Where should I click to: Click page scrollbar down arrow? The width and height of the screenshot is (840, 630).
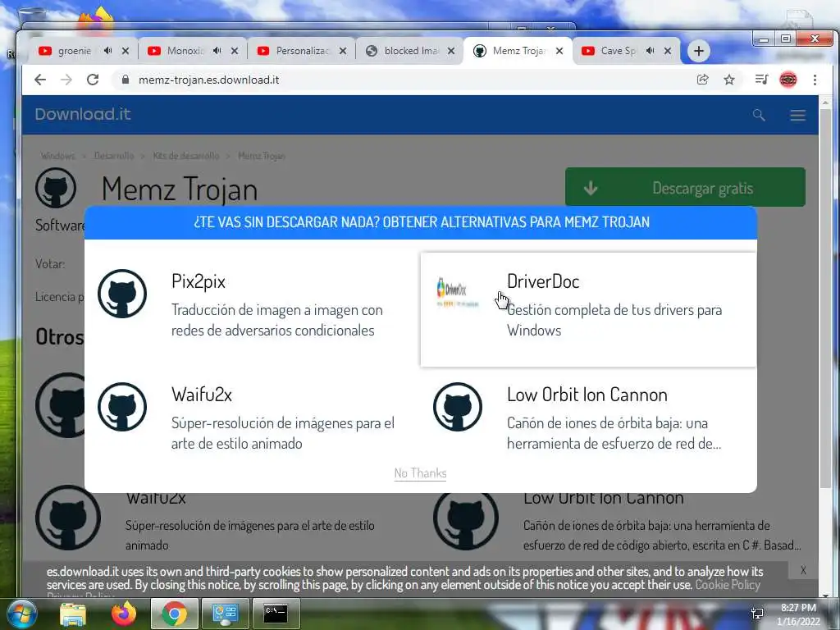click(825, 594)
